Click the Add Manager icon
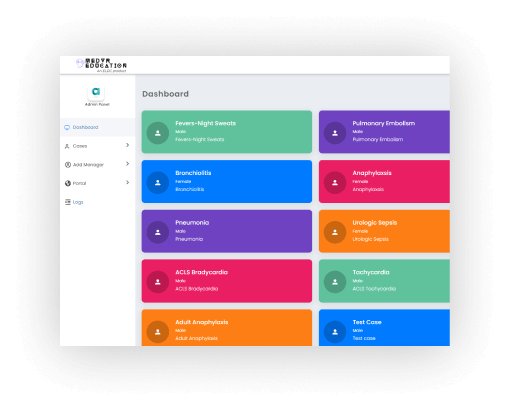Viewport: 510px width, 410px height. pos(68,165)
